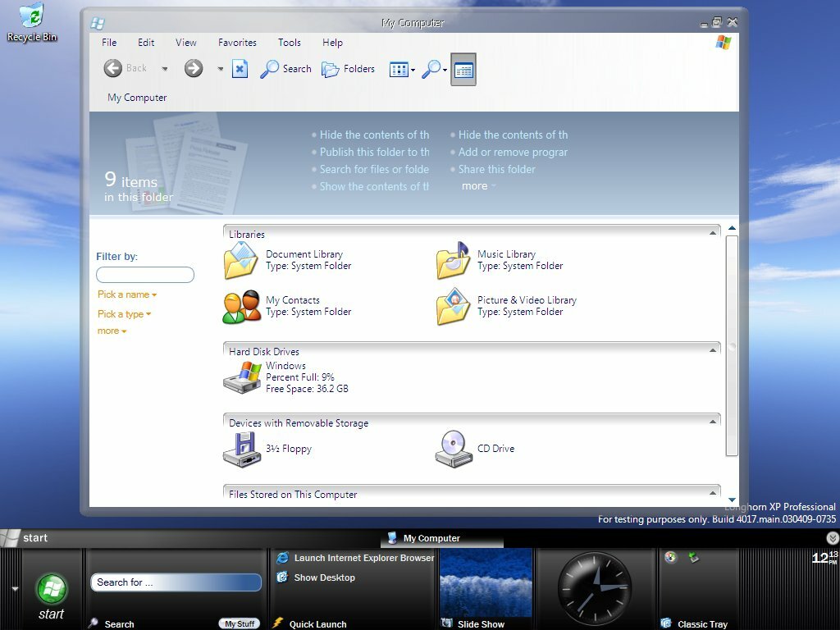Click the Forward arrow button
The width and height of the screenshot is (840, 630).
(x=194, y=69)
